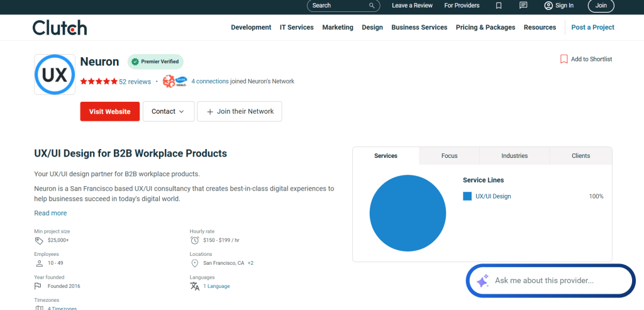644x310 pixels.
Task: Expand the Contact dropdown
Action: [x=168, y=111]
